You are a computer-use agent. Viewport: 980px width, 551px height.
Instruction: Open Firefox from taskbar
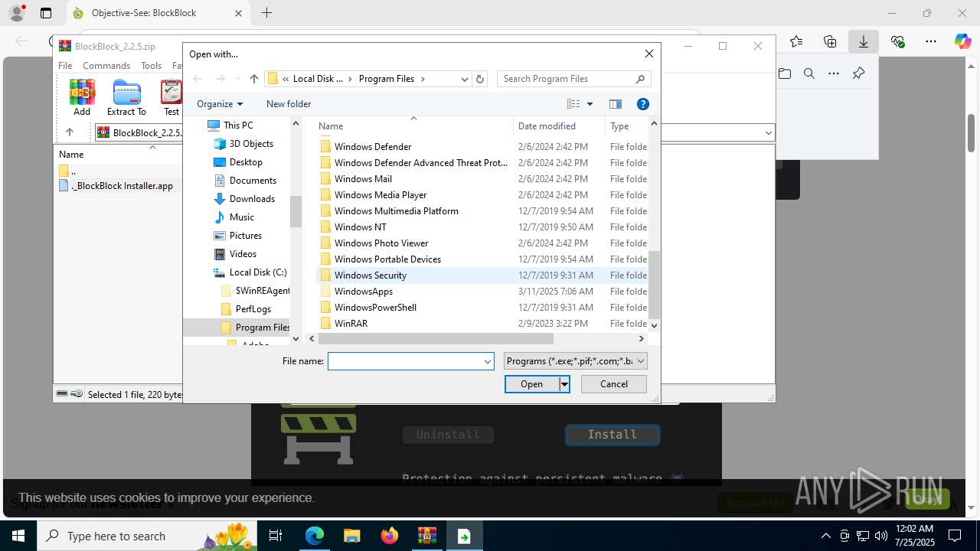point(390,536)
